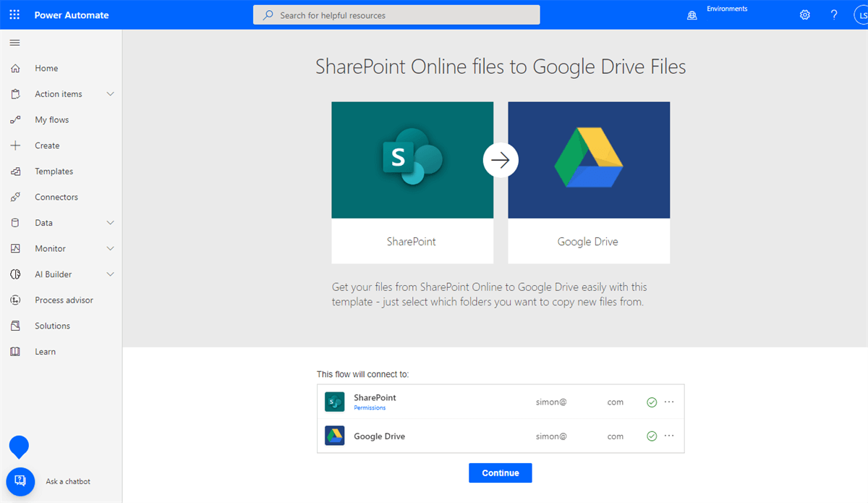This screenshot has width=868, height=503.
Task: Click SharePoint connection name text
Action: [x=375, y=398]
